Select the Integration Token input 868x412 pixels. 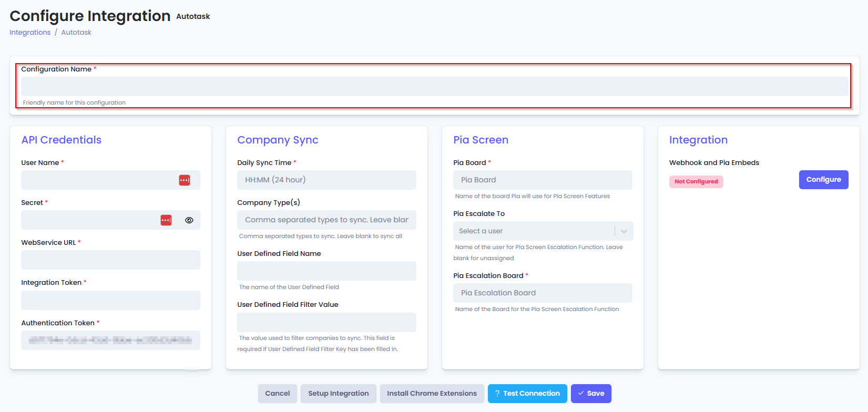tap(110, 301)
